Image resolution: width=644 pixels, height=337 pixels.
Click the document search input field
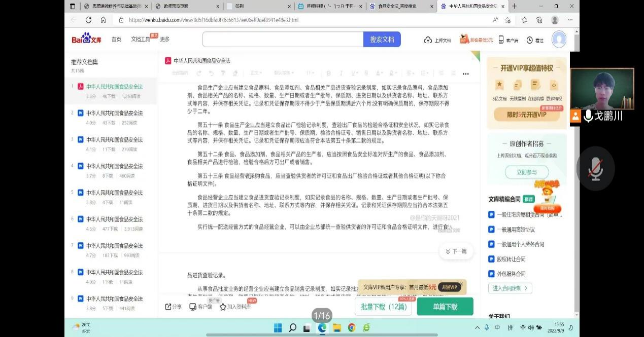pyautogui.click(x=283, y=39)
